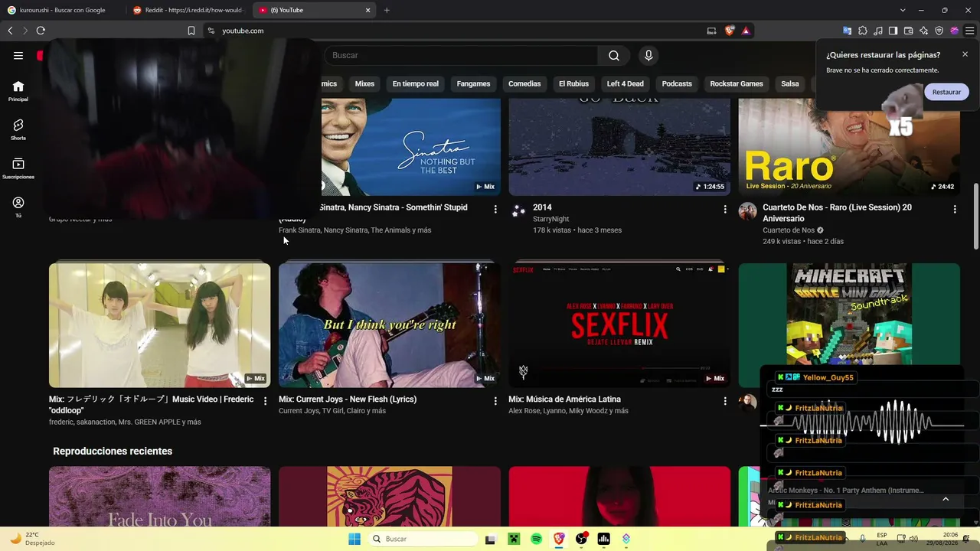Choose the Podcasts chip

[677, 83]
